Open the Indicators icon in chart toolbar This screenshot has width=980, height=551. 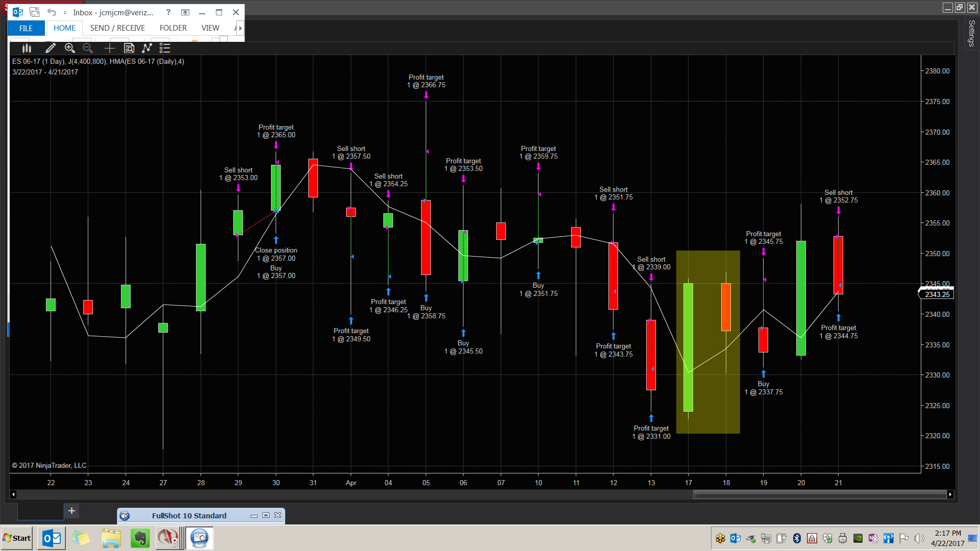147,48
